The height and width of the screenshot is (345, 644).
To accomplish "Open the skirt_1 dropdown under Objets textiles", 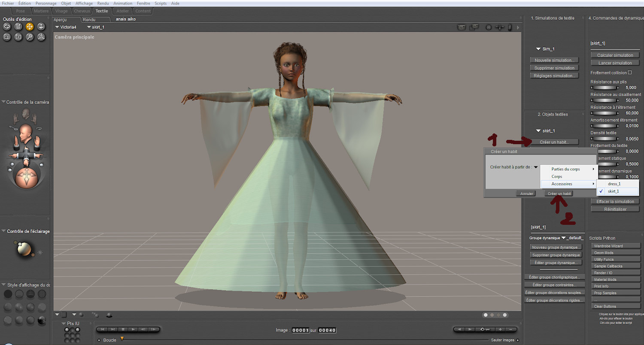I will point(545,130).
